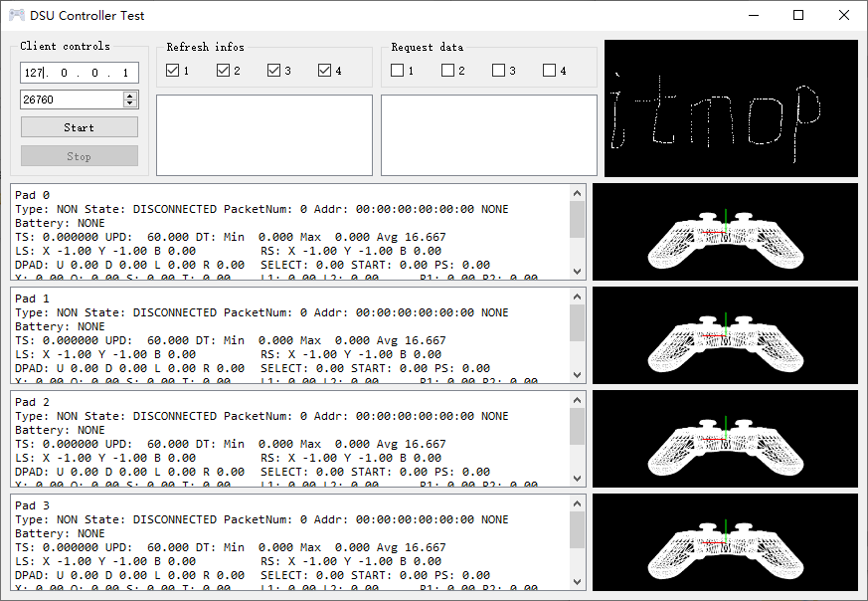Decrease port number with down spinner arrow
This screenshot has height=601, width=868.
coord(130,103)
